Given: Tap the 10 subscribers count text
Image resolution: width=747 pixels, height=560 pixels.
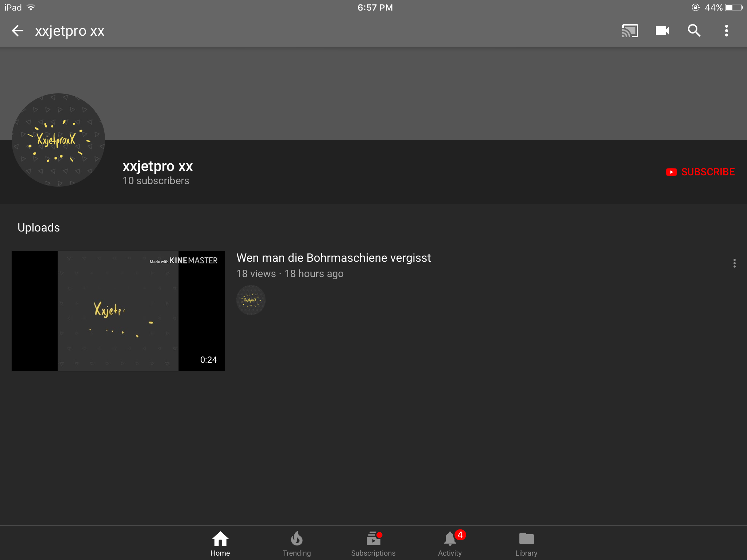Looking at the screenshot, I should [156, 181].
